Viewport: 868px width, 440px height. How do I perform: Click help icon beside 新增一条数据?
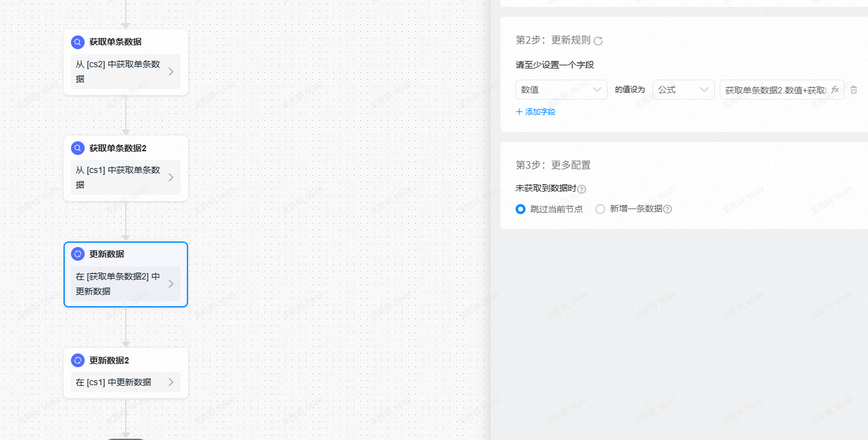[x=668, y=209]
